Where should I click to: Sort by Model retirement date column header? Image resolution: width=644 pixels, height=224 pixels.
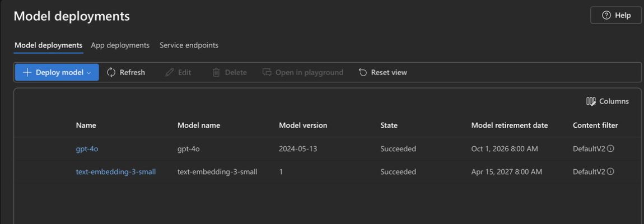pos(510,125)
